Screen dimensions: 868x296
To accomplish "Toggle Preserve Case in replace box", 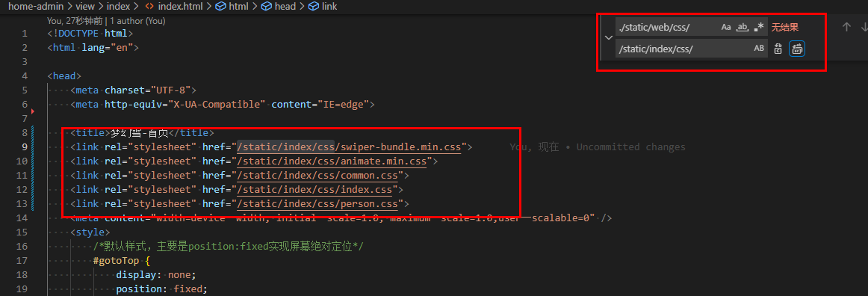I will click(759, 49).
